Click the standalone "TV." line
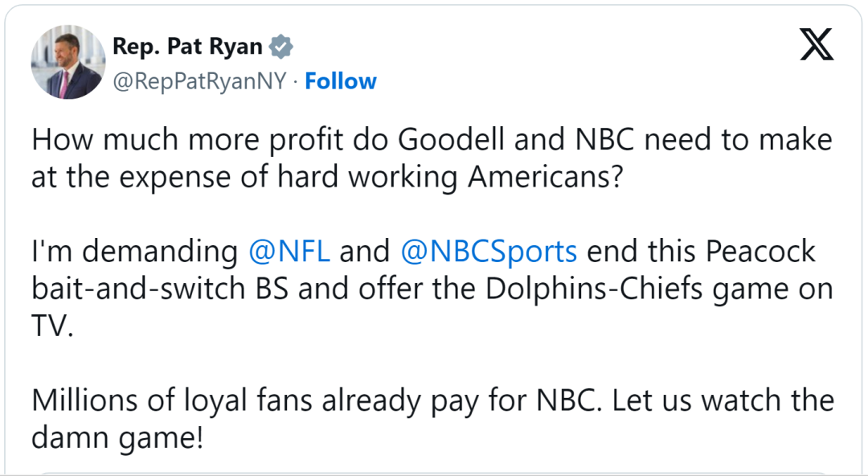This screenshot has width=868, height=476. [52, 326]
